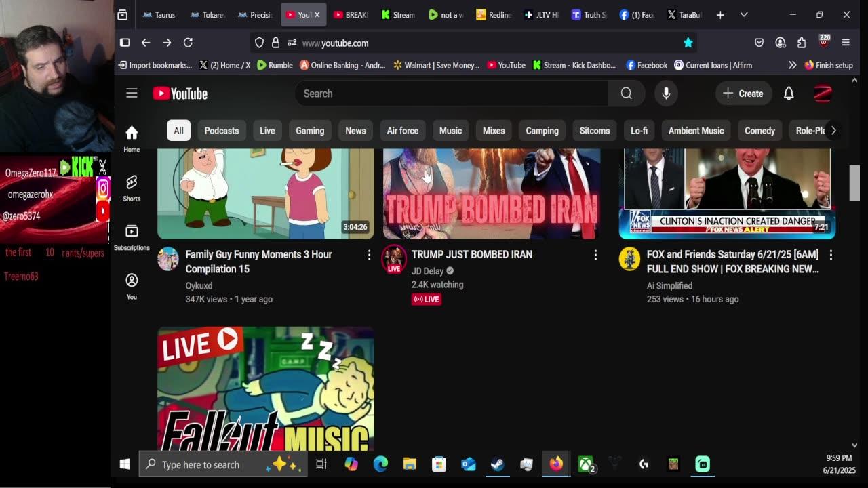Switch to the Tokarev browser tab
This screenshot has height=488, width=868.
(x=207, y=14)
